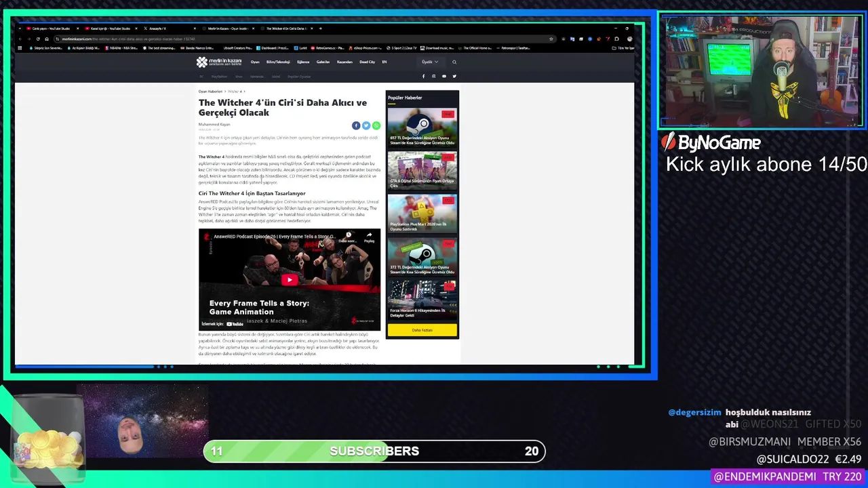Viewport: 868px width, 488px height.
Task: Open the browser apps grid in bookmarks bar
Action: click(x=20, y=48)
